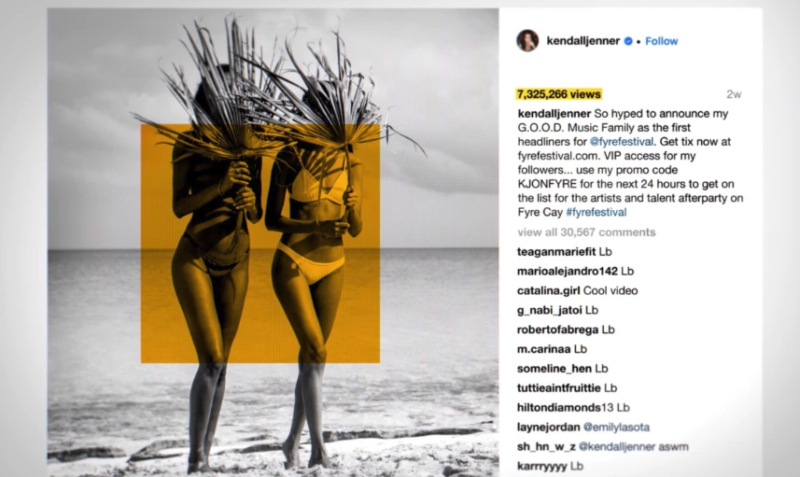
Task: Open kendalljenner username in post header
Action: point(583,41)
